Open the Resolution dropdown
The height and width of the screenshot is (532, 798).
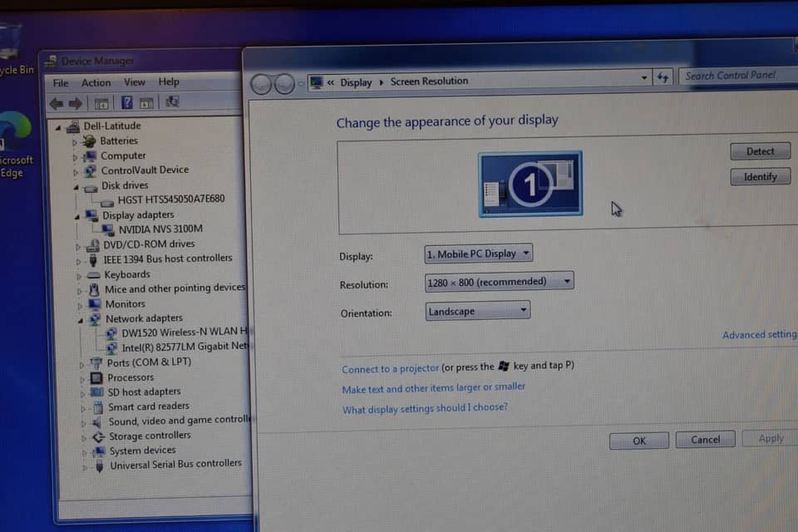coord(500,282)
